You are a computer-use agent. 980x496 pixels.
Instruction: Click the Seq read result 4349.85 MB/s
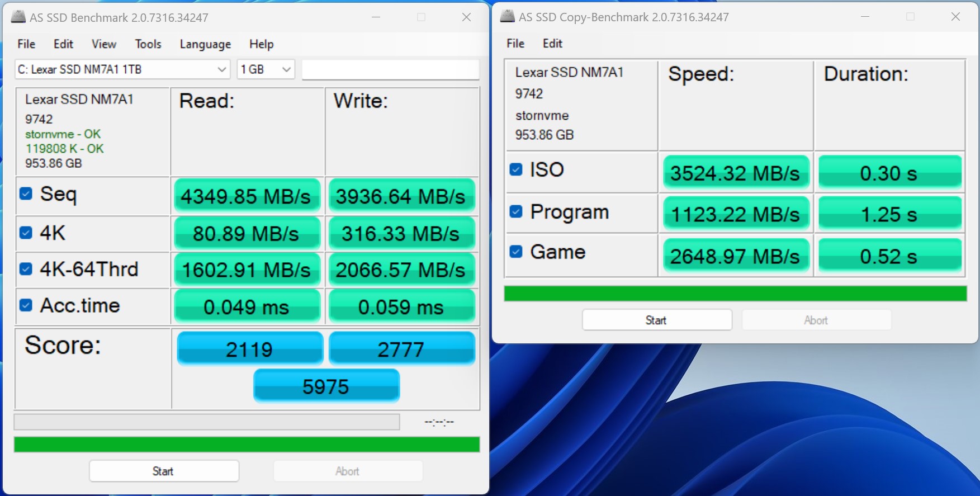(x=247, y=196)
